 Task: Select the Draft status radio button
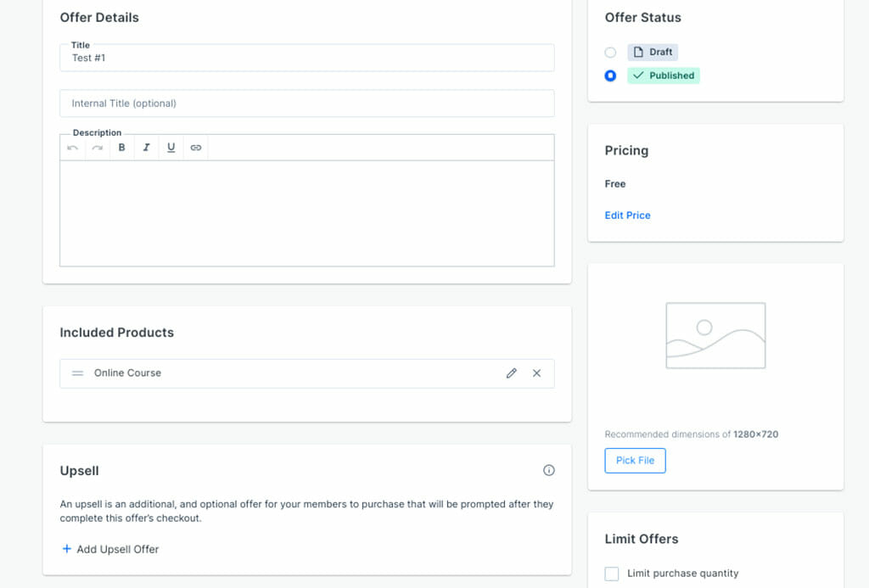pos(610,53)
